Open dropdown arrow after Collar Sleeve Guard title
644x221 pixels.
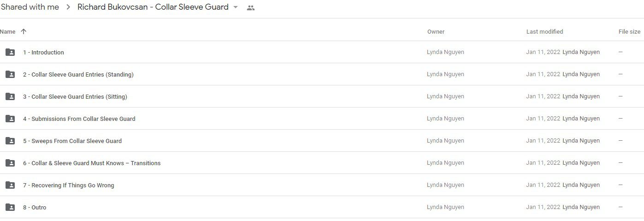236,7
